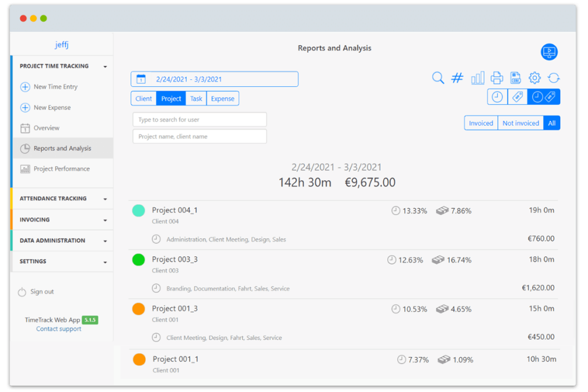Screen dimensions: 588x392
Task: Switch to time-only clock view toggle
Action: click(x=497, y=97)
